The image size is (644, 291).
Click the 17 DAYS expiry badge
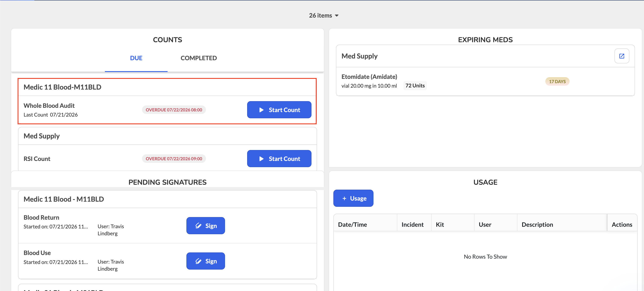[x=557, y=81]
